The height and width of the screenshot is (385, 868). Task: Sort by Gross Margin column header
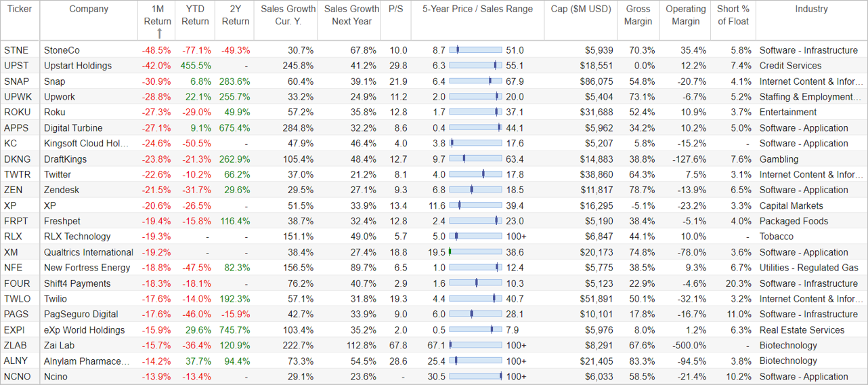638,15
